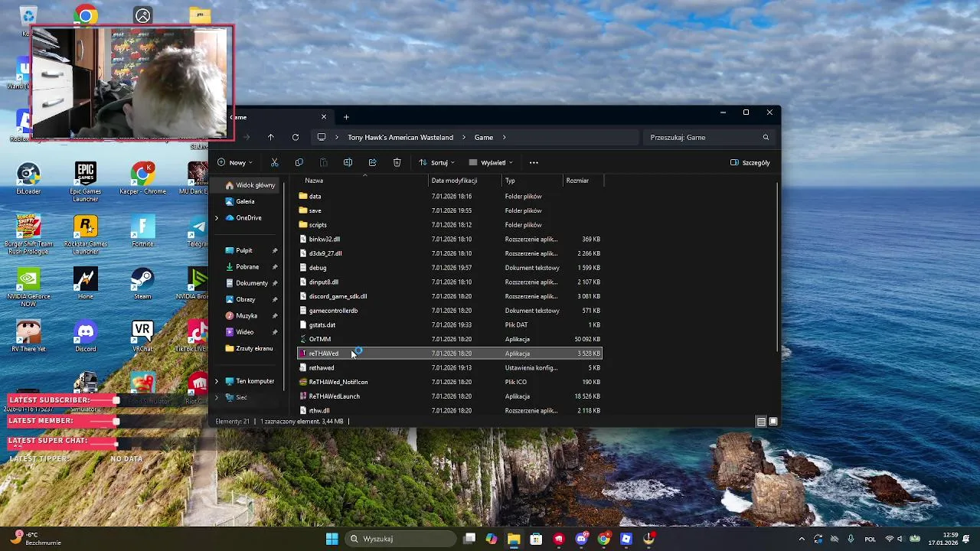
Task: Select the data folder
Action: coord(449,197)
